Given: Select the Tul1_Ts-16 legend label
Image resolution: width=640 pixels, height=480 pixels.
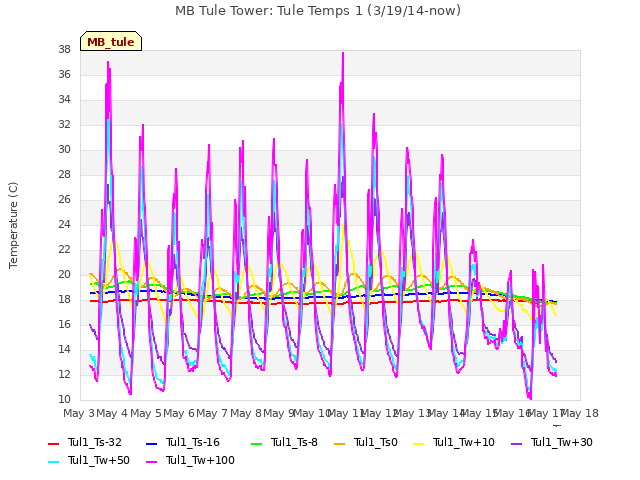Looking at the screenshot, I should (193, 442).
